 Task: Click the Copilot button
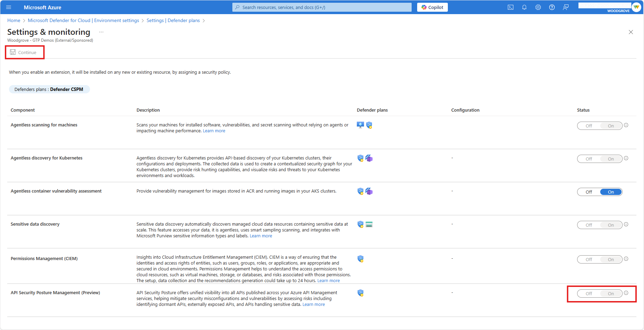point(432,7)
